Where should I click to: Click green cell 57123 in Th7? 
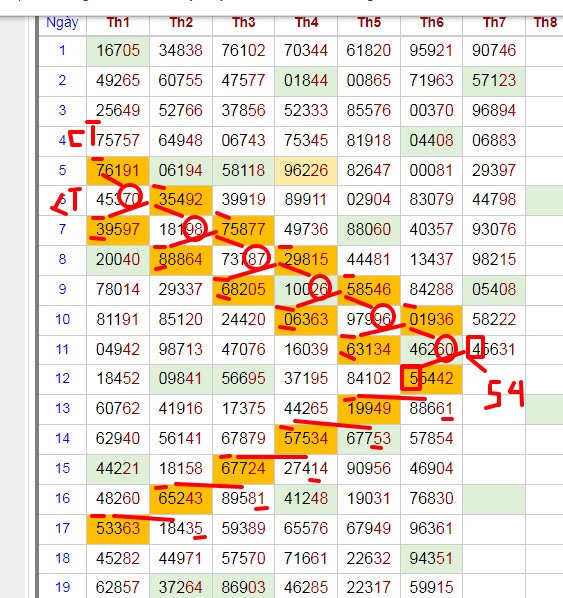click(494, 80)
